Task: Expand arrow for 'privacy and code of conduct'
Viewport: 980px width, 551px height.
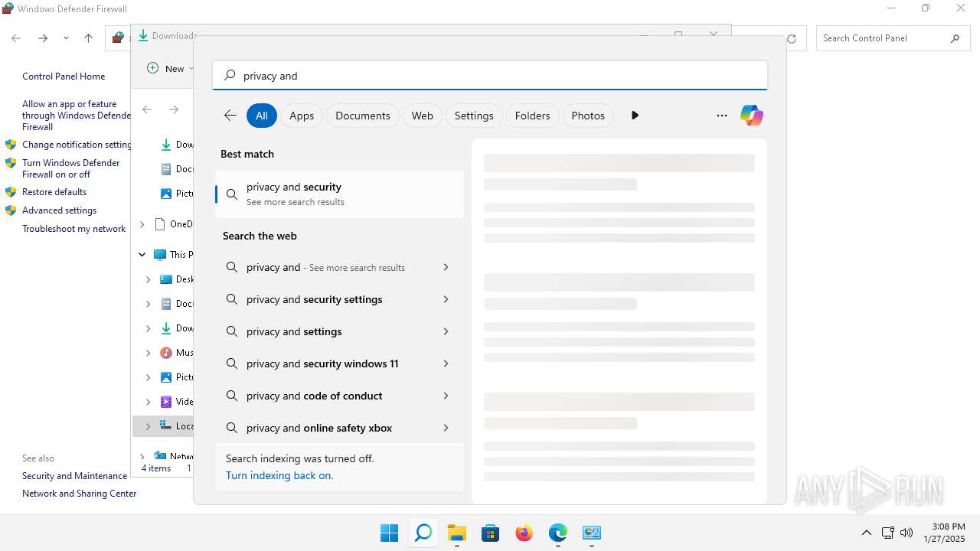Action: (446, 396)
